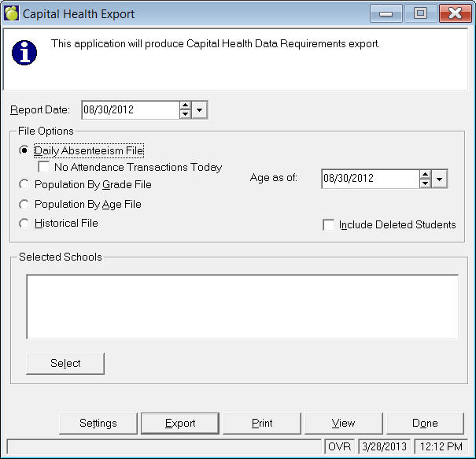Click the Capital Health Export title bar icon
The image size is (476, 459).
tap(12, 14)
